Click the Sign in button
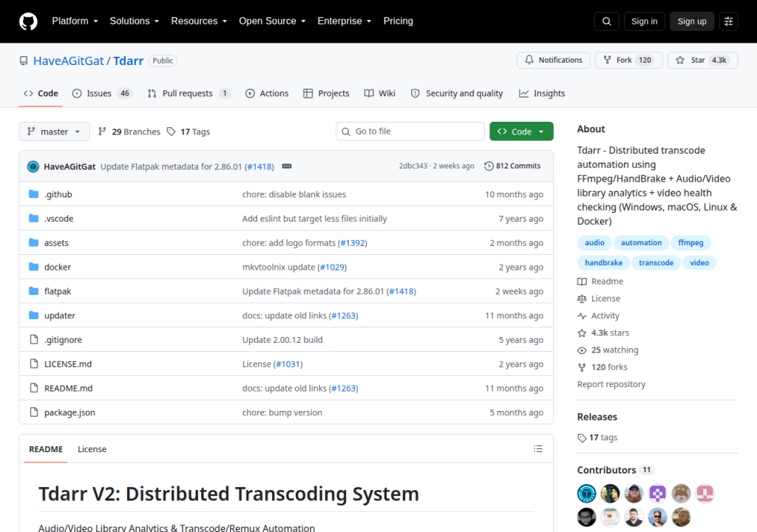The height and width of the screenshot is (532, 757). coord(644,21)
